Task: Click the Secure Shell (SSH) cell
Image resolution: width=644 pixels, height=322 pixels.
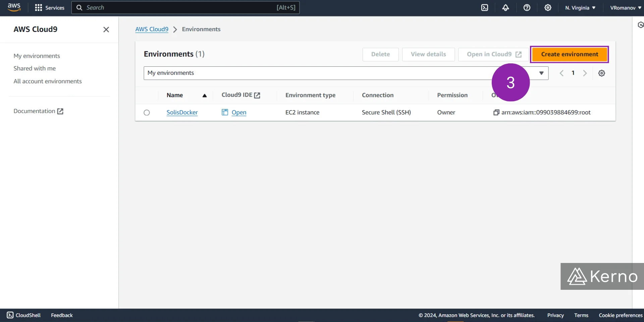Action: coord(386,113)
